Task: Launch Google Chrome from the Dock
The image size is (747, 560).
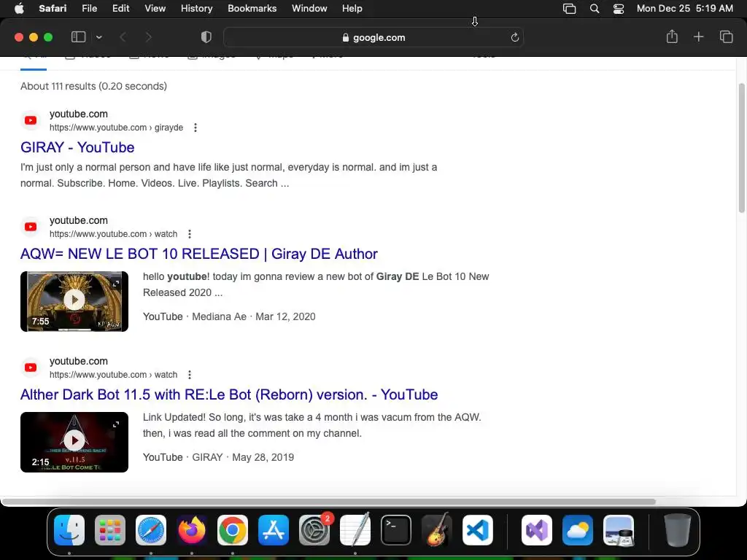Action: pyautogui.click(x=233, y=530)
